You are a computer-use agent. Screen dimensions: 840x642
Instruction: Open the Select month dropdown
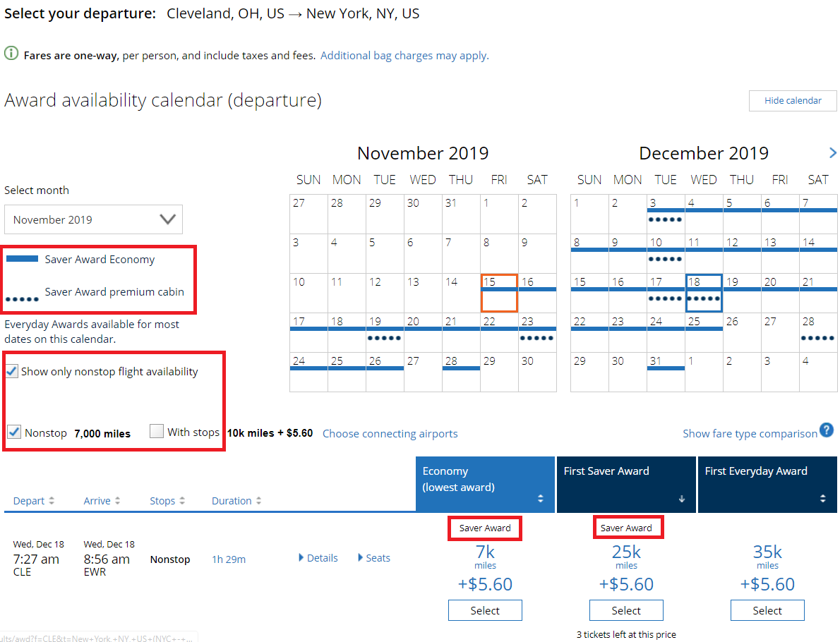coord(93,219)
